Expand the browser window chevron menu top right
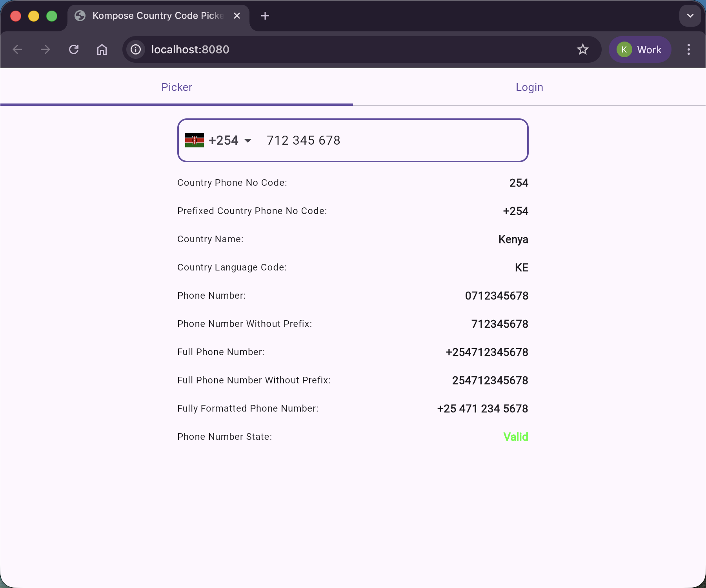706x588 pixels. click(x=690, y=16)
